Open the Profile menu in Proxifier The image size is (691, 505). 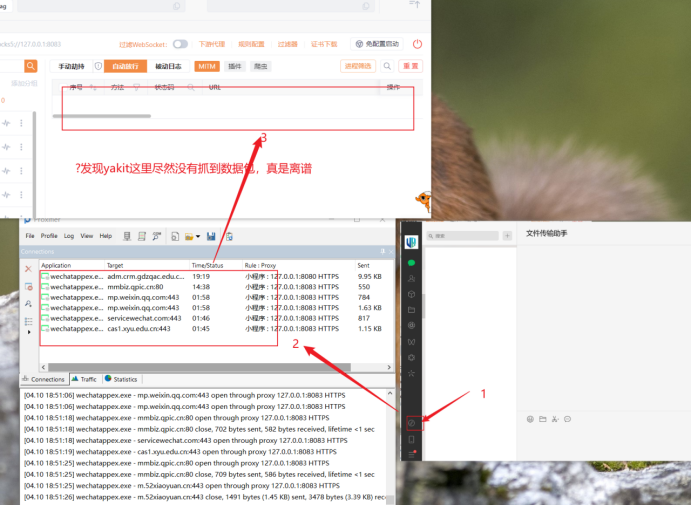(x=49, y=236)
